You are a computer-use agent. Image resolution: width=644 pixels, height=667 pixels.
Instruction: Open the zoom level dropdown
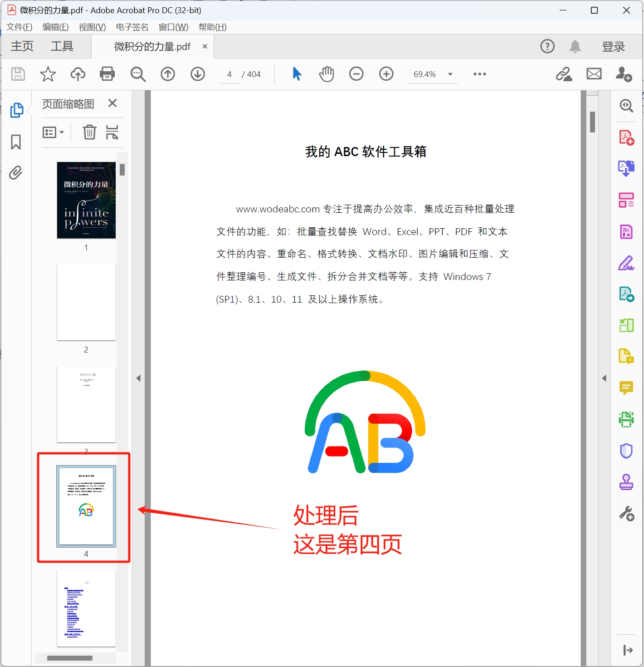(449, 74)
